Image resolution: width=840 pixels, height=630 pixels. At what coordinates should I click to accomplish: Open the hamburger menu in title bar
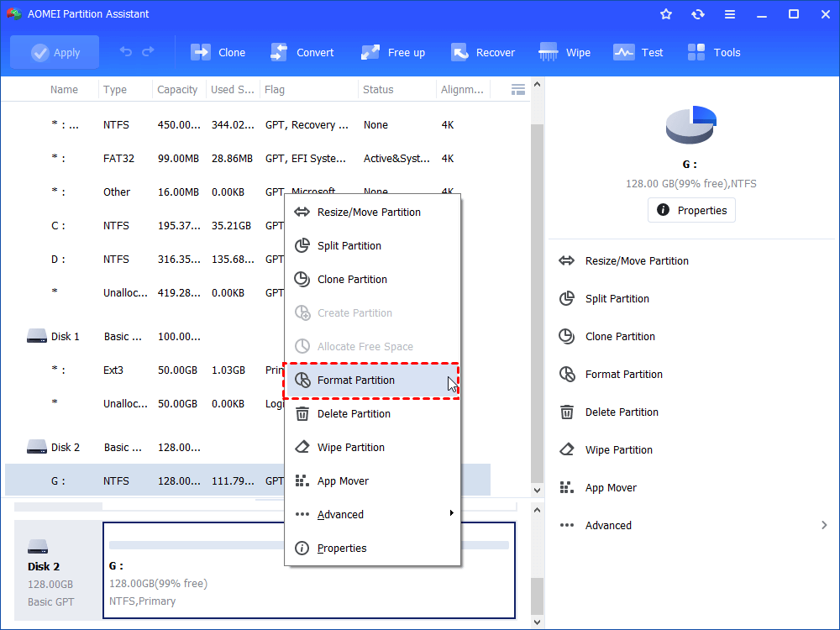tap(729, 14)
